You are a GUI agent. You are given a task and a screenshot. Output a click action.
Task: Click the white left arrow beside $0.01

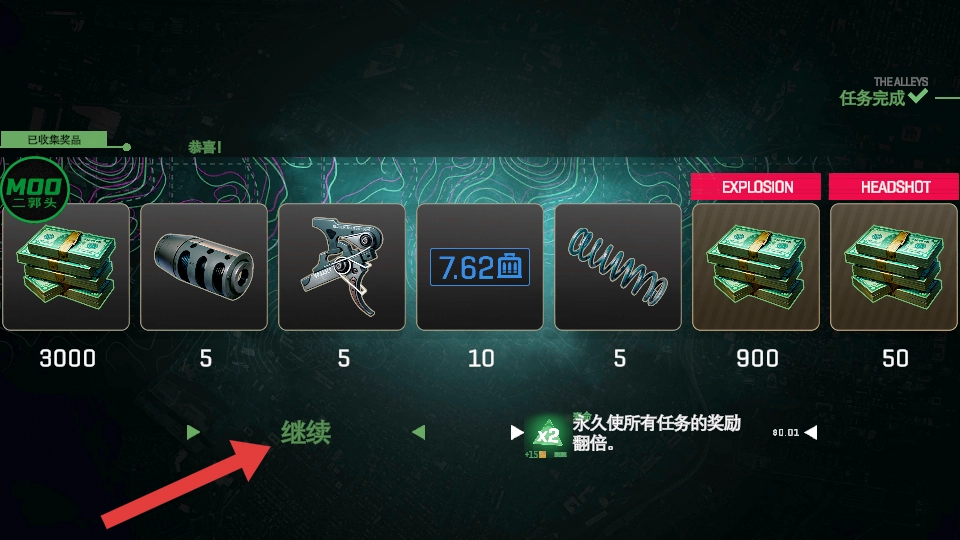click(811, 433)
